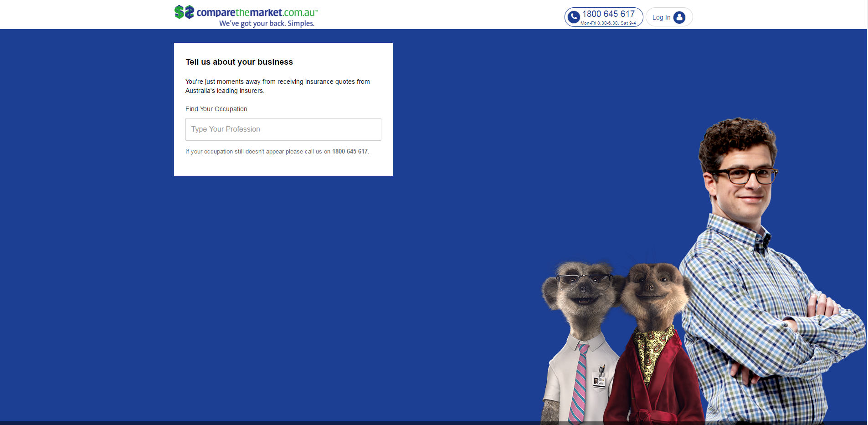Click the green and blue dollar-sign logo icon
Screen dimensions: 868x425
coord(184,12)
